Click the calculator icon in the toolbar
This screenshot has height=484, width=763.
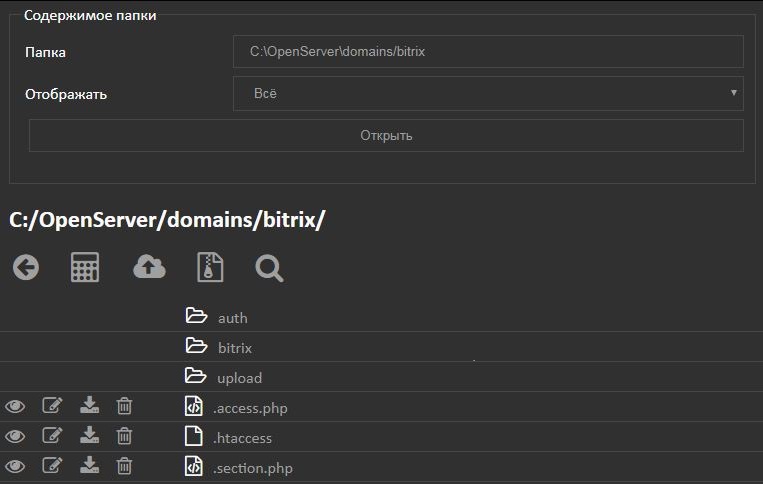85,267
